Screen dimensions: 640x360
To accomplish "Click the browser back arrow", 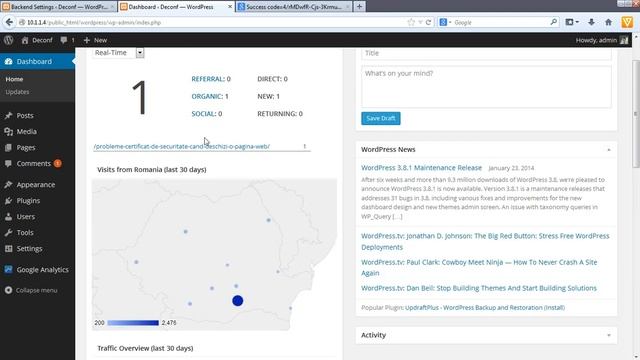I will click(9, 22).
